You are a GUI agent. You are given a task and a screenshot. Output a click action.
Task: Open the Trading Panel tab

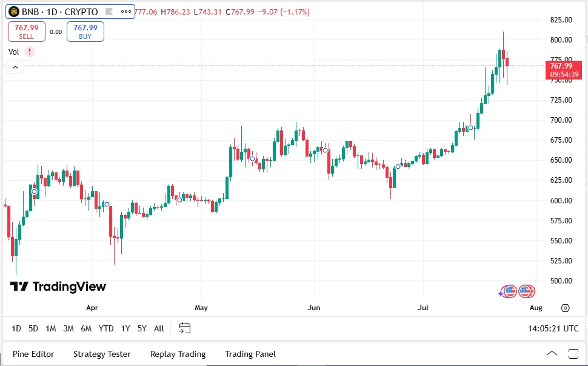250,354
